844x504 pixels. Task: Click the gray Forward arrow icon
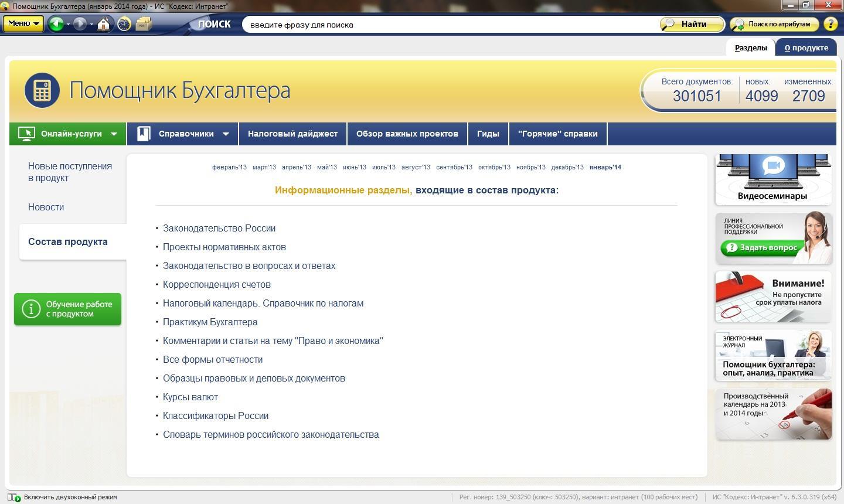(x=80, y=24)
